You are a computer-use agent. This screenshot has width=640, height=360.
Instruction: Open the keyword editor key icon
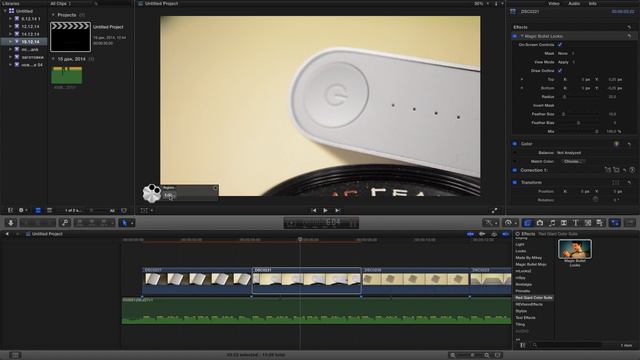coord(64,222)
